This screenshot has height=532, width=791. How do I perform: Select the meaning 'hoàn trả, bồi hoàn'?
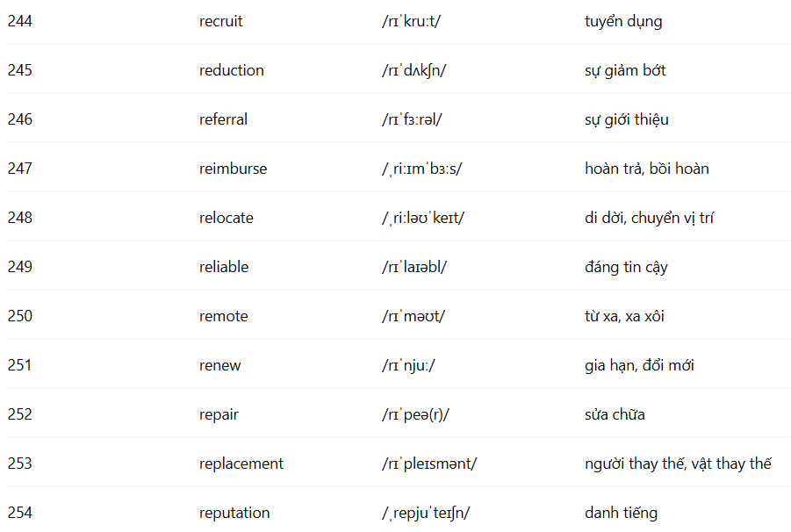pos(647,169)
